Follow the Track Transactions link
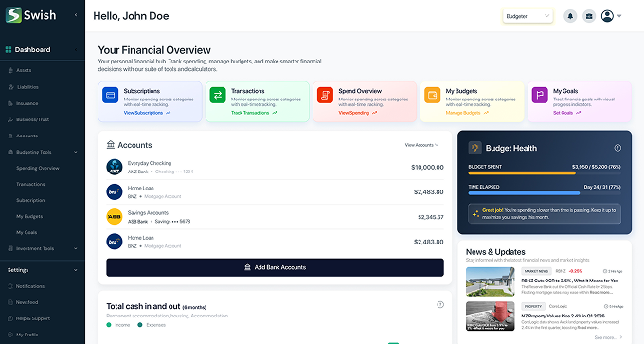 click(x=254, y=113)
